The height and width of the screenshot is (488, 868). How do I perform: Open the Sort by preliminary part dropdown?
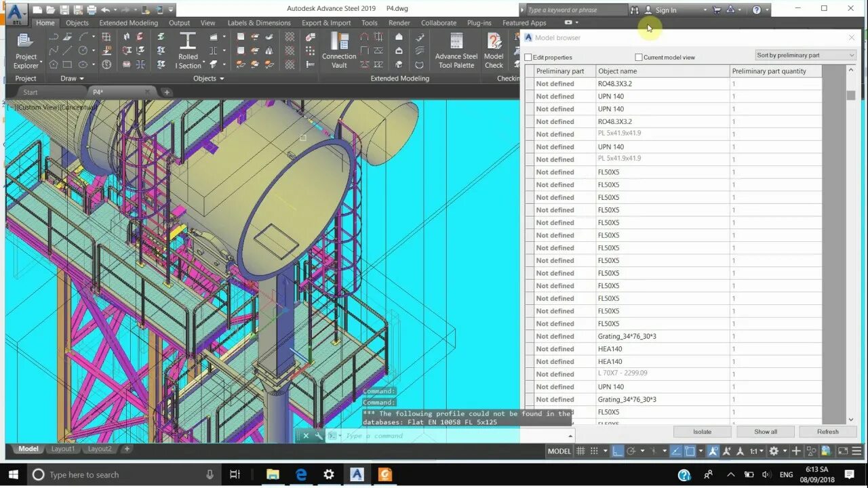pyautogui.click(x=806, y=56)
